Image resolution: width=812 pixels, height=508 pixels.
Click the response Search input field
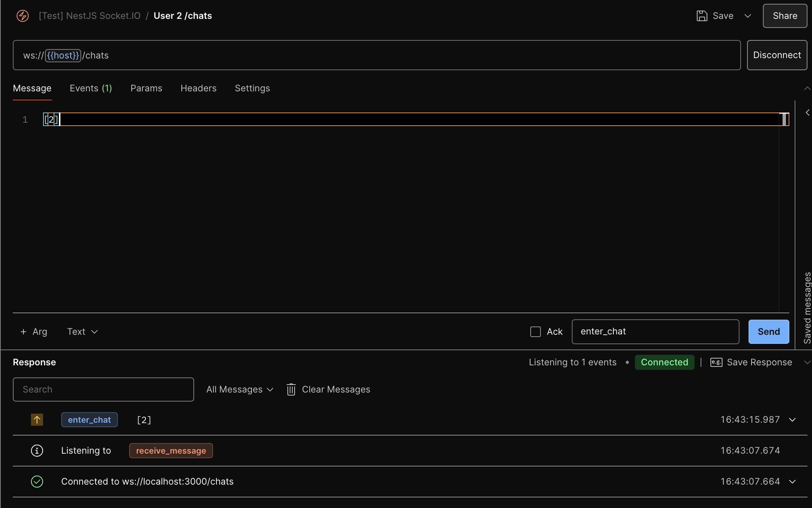103,389
